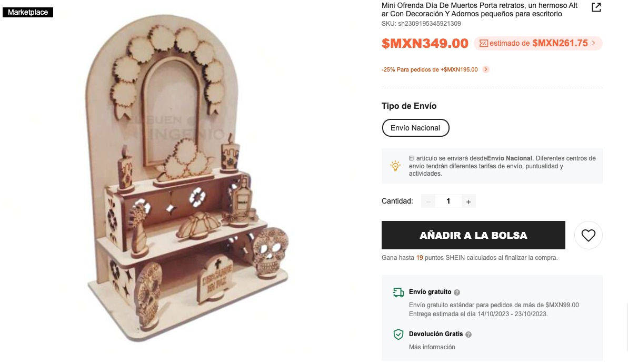Click the share icon beside product title

click(x=596, y=7)
